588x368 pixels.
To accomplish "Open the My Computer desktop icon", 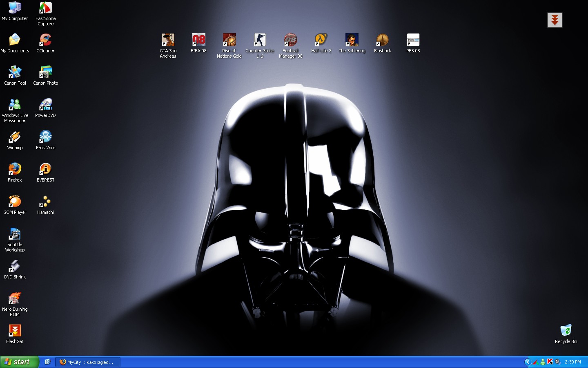I will coord(15,11).
